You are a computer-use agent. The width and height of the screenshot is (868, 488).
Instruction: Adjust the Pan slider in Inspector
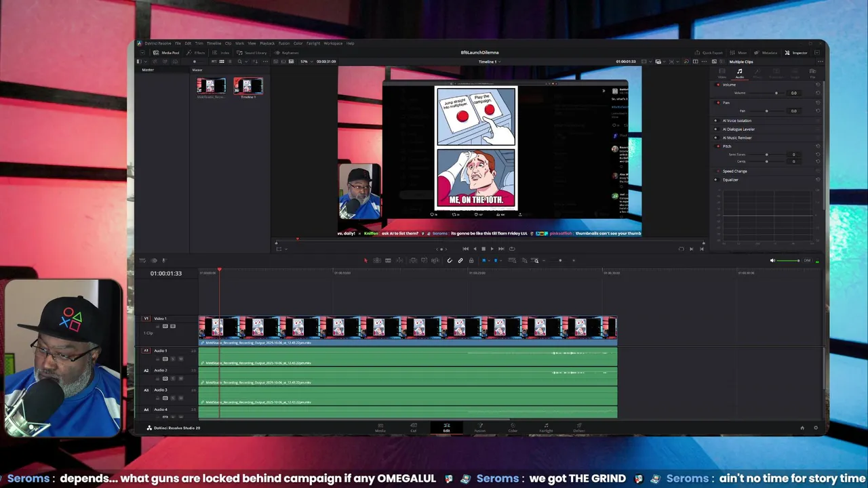[x=767, y=111]
